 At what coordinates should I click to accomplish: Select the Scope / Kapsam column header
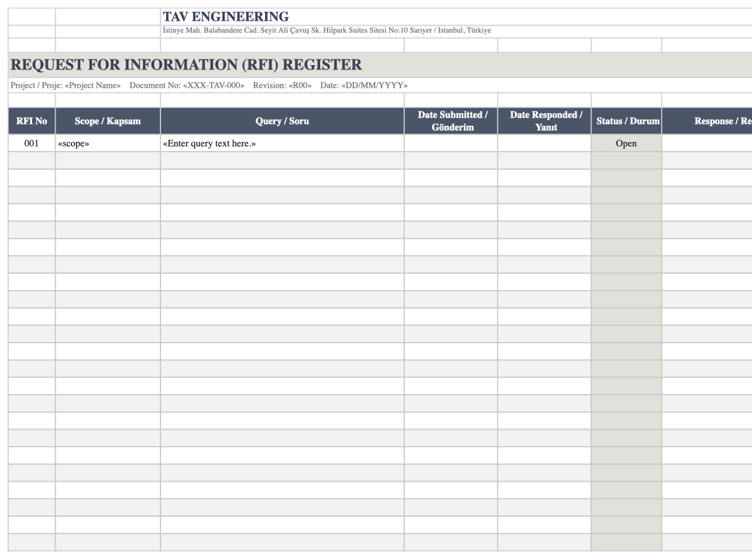(108, 121)
